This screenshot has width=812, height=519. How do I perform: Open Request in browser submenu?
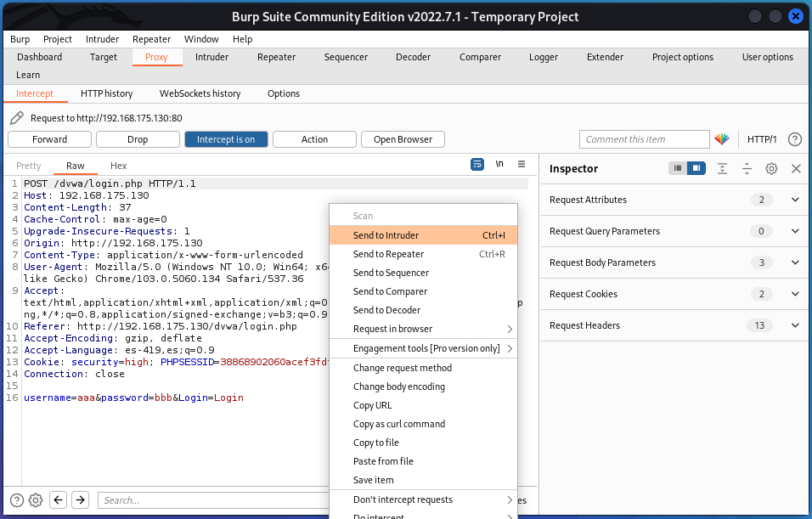coord(423,329)
